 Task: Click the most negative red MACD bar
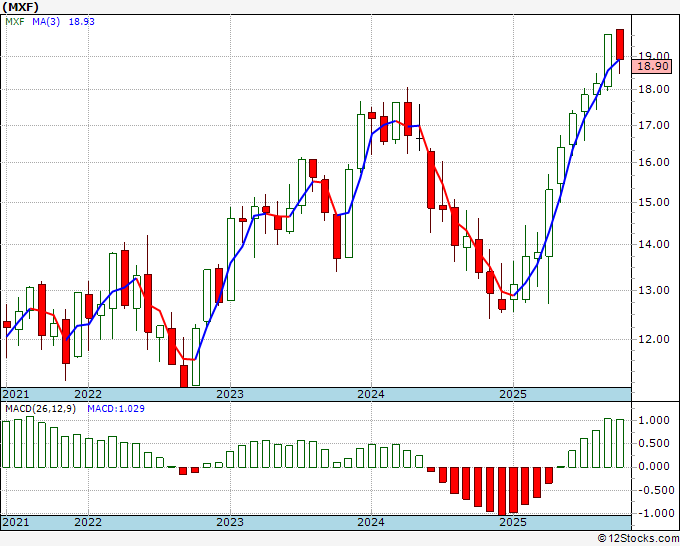(x=502, y=491)
